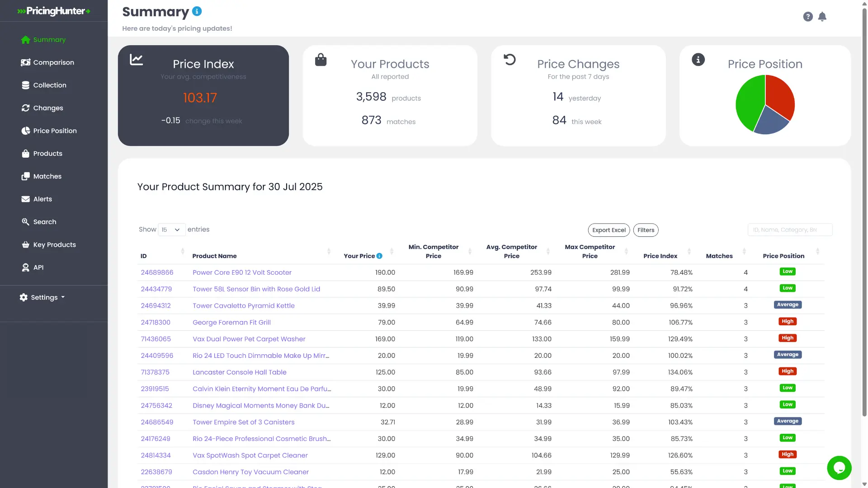Click the notification bell icon
The height and width of the screenshot is (488, 868).
point(822,17)
